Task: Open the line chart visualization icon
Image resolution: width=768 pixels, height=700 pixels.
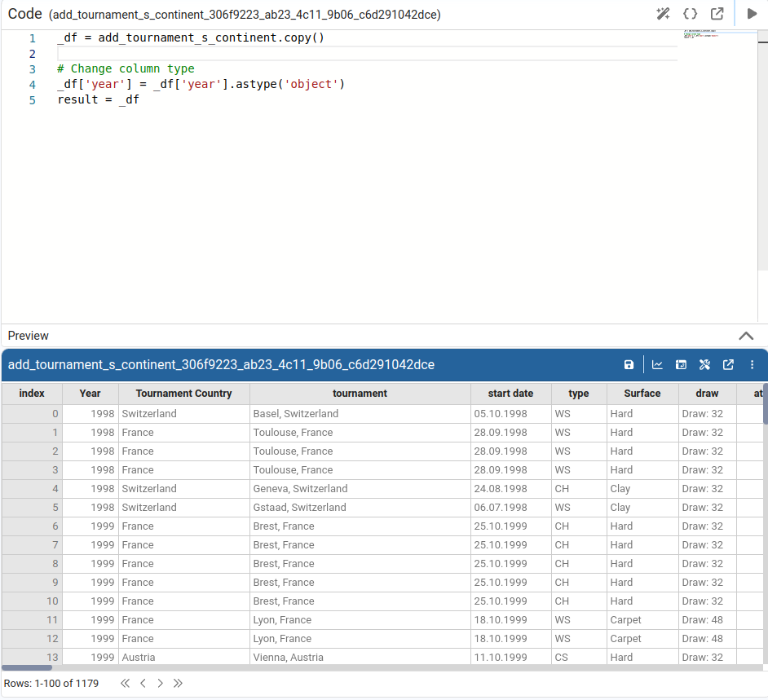Action: tap(657, 365)
